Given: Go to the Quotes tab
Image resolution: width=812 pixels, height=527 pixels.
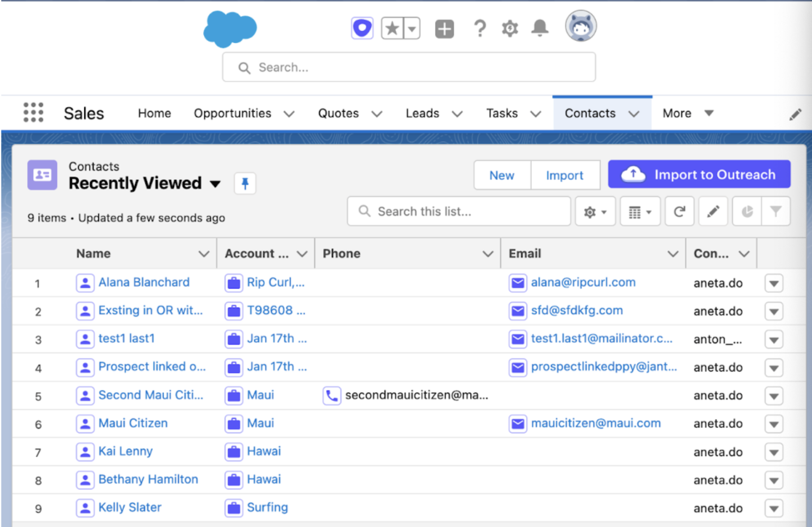Looking at the screenshot, I should 338,113.
